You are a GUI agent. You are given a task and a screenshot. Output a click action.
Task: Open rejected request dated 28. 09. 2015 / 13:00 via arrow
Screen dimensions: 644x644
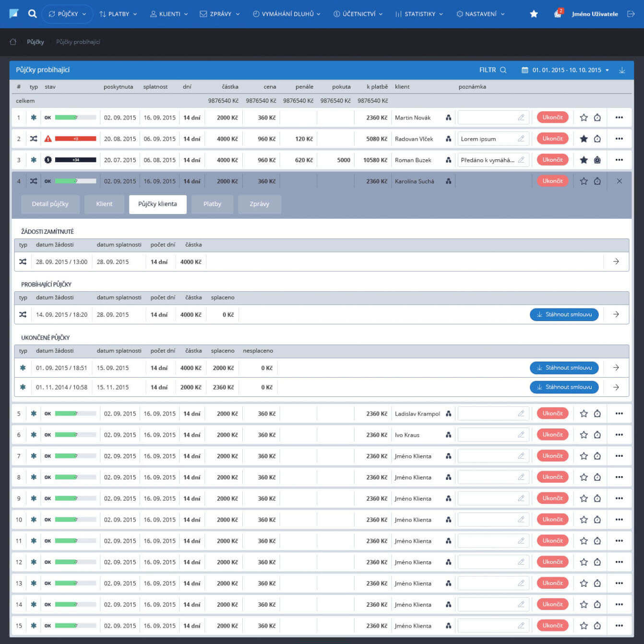616,262
